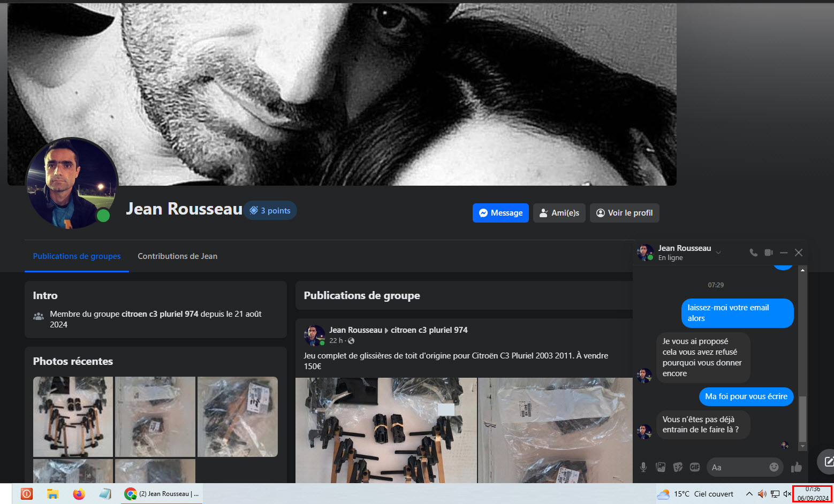Open the sticker picker in chat
The height and width of the screenshot is (504, 834).
pyautogui.click(x=678, y=467)
